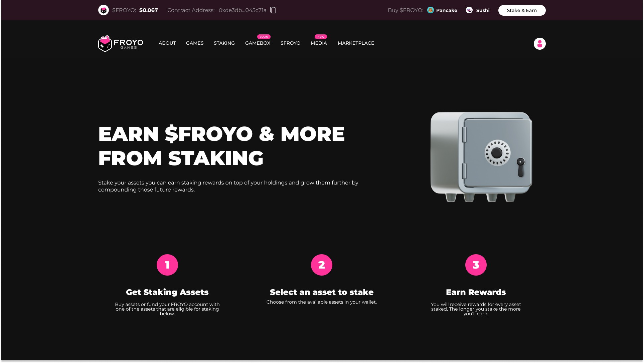Screen dimensions: 644x363
Task: Open the ABOUT menu item
Action: (167, 43)
